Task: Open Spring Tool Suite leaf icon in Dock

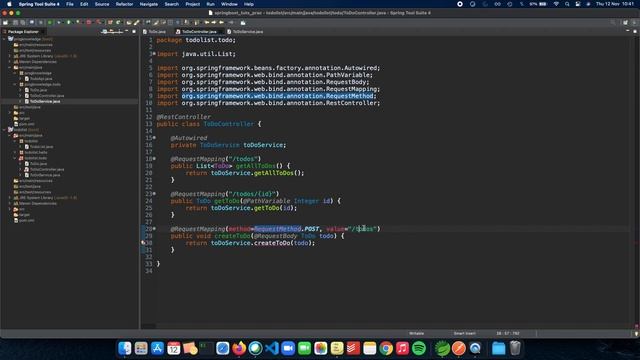Action: [x=442, y=348]
